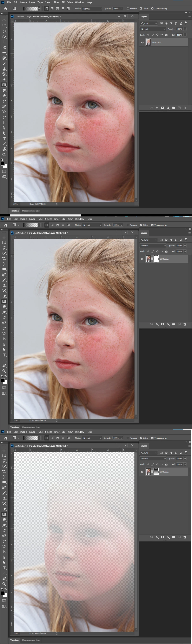Enable Reverse checkbox in the maskless-layer window

click(x=128, y=8)
